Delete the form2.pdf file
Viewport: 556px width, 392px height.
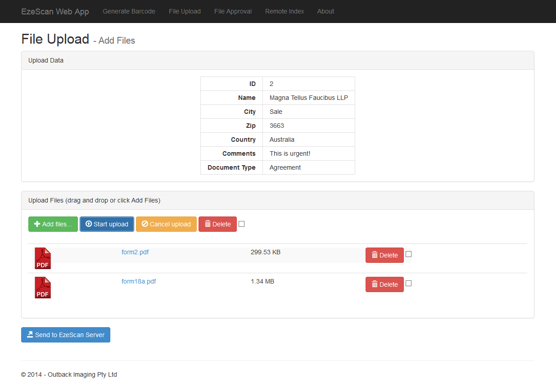[x=384, y=255]
